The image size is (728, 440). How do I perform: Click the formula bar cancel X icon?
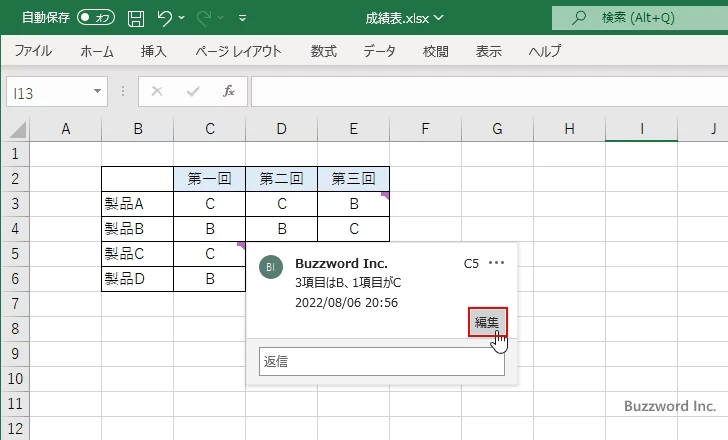click(x=157, y=91)
